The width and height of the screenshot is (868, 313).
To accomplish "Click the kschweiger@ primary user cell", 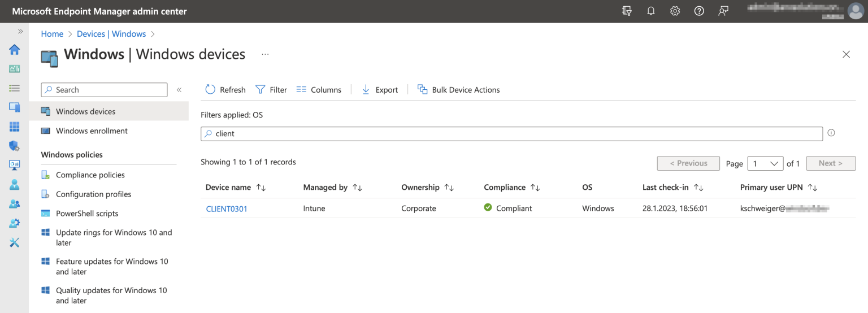I will point(784,208).
